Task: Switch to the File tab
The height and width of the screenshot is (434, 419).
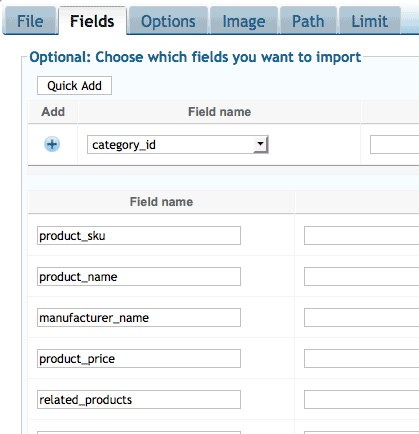Action: pos(30,21)
